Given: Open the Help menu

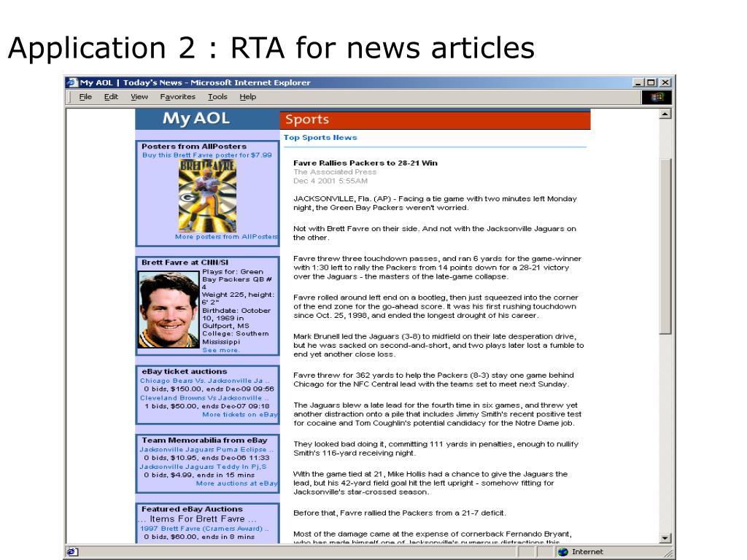Looking at the screenshot, I should pyautogui.click(x=248, y=97).
